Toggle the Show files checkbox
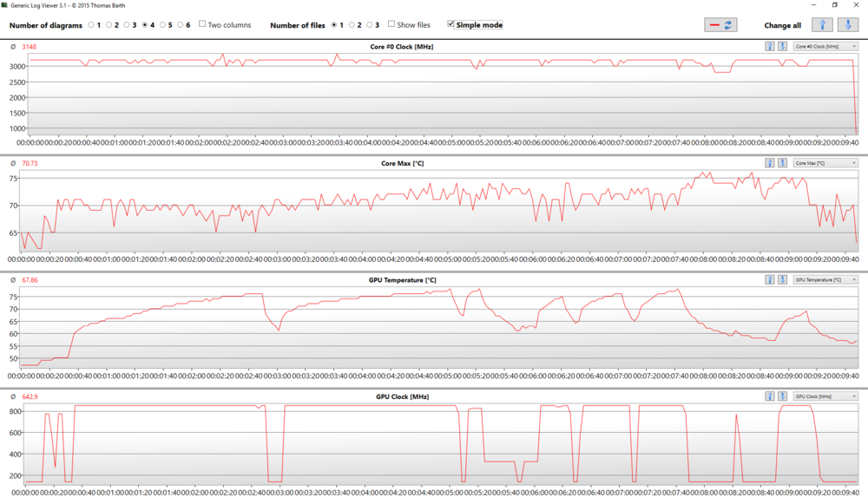The height and width of the screenshot is (504, 868). (391, 24)
